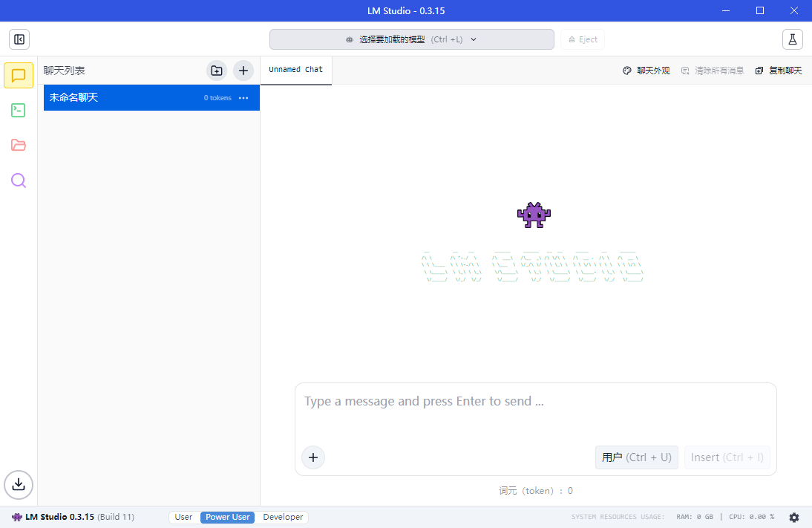Select the 未命名聊天 chat row
The image size is (812, 528).
151,97
